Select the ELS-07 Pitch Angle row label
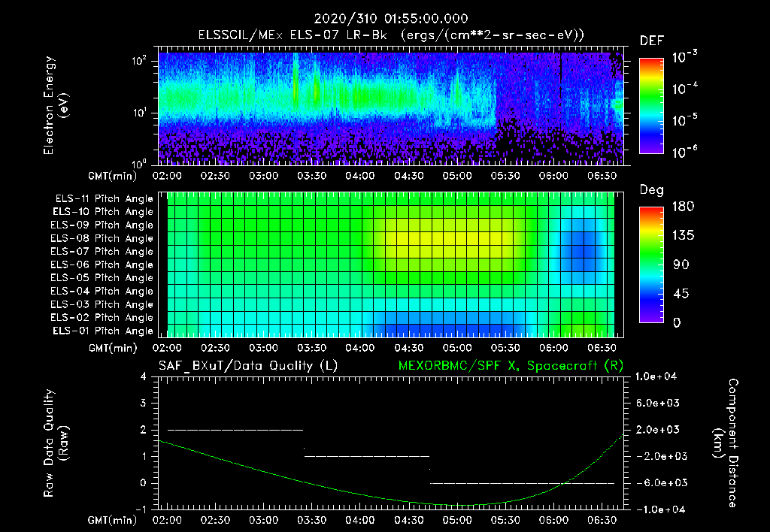Image resolution: width=770 pixels, height=532 pixels. point(102,251)
